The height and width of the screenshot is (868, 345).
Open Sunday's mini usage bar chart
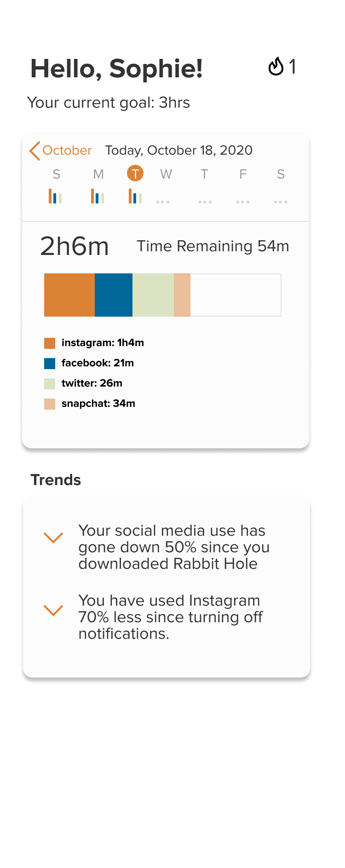click(x=55, y=196)
